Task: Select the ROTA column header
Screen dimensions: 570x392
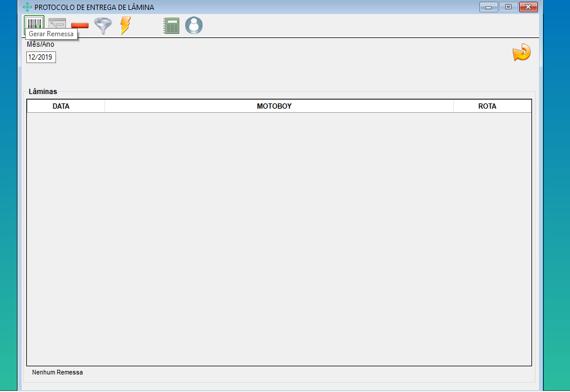Action: click(x=487, y=106)
